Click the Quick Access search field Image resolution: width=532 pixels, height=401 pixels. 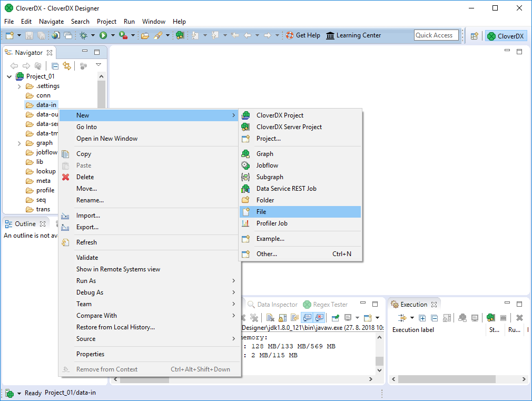pos(436,35)
